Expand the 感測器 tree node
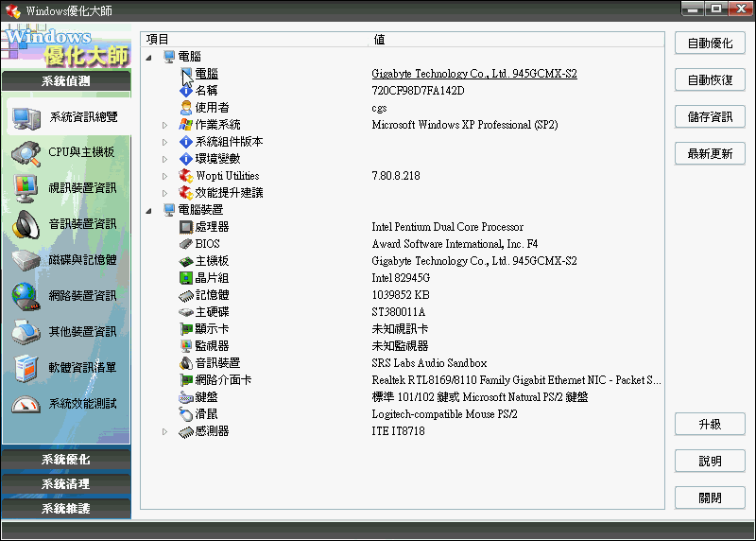Image resolution: width=756 pixels, height=541 pixels. click(164, 431)
